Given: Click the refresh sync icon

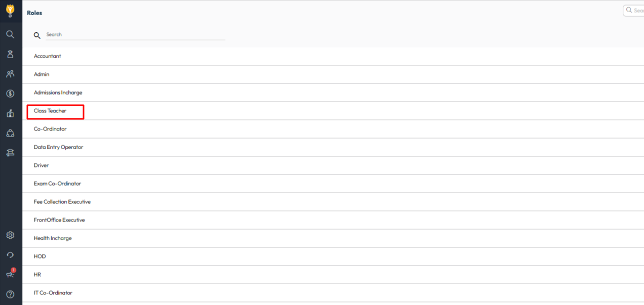Looking at the screenshot, I should click(x=10, y=255).
